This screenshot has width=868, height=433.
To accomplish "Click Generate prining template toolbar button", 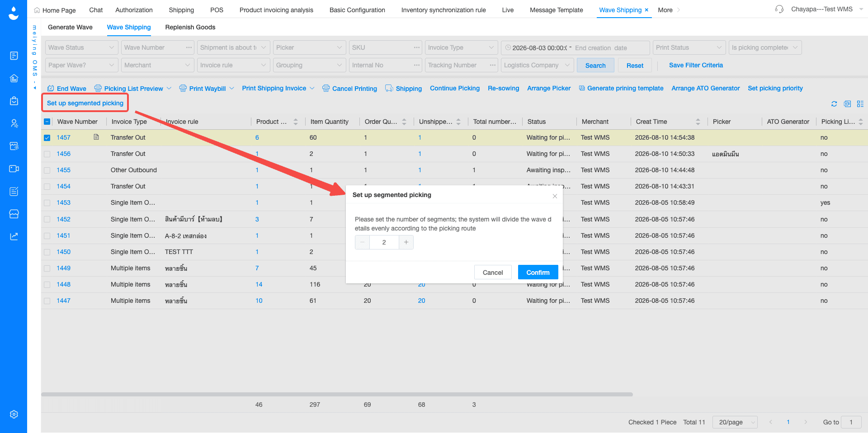I will pos(621,88).
